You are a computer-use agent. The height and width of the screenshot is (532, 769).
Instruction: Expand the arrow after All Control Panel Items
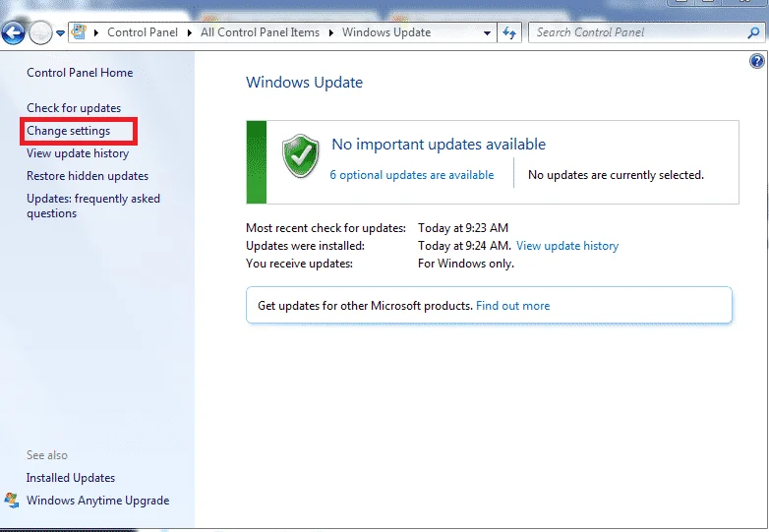[331, 32]
